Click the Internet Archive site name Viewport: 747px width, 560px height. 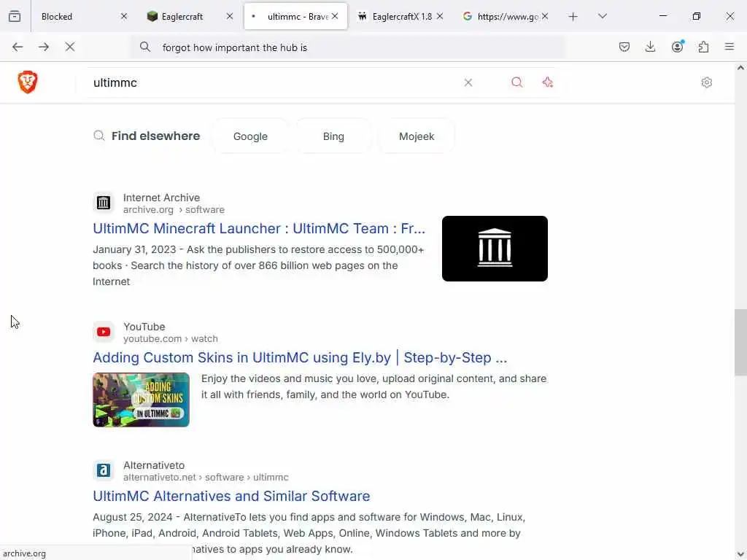(x=161, y=198)
